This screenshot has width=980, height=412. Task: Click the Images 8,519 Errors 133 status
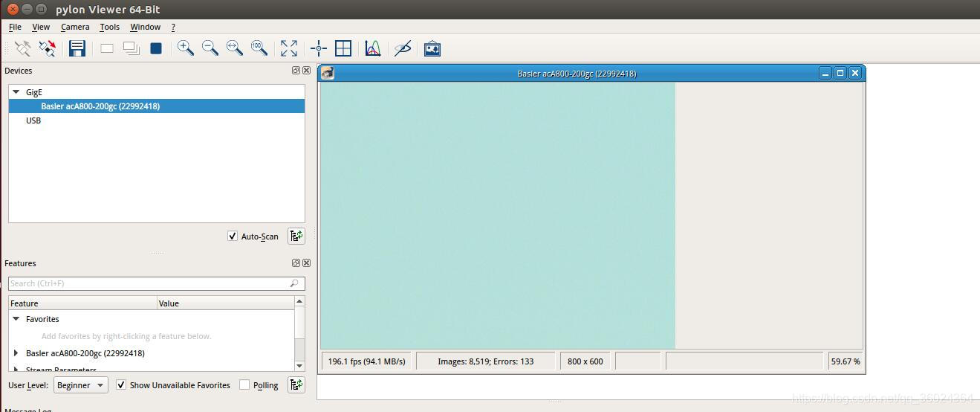[486, 361]
